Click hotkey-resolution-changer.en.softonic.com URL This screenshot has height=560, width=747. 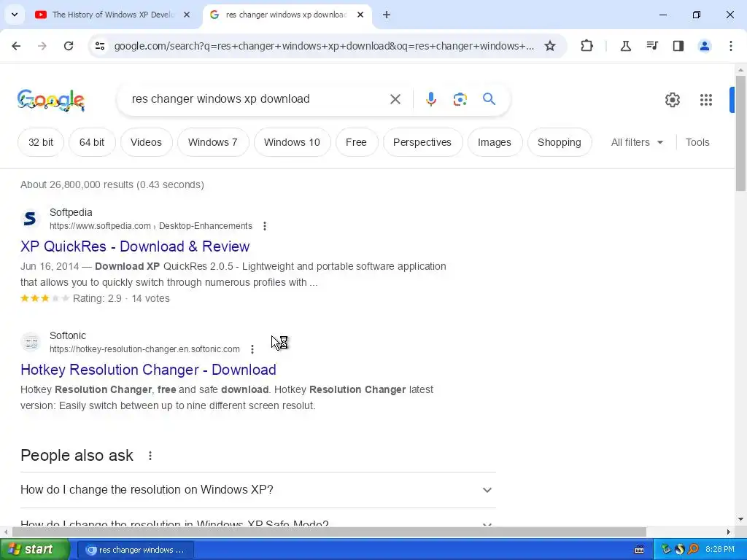pyautogui.click(x=144, y=349)
